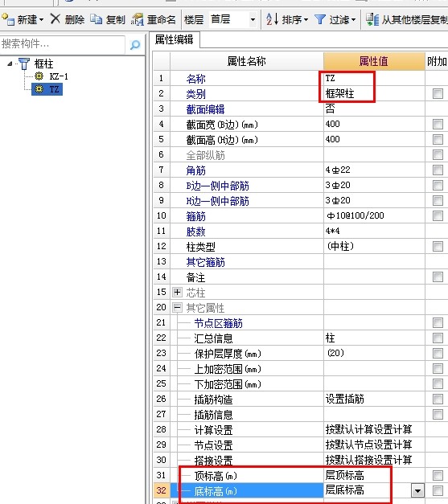The image size is (448, 504).
Task: Open the 过滤 dropdown arrow
Action: (x=353, y=20)
